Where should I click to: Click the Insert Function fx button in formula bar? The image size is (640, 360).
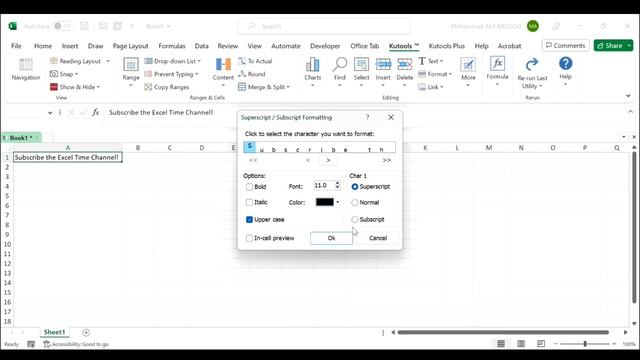click(96, 112)
